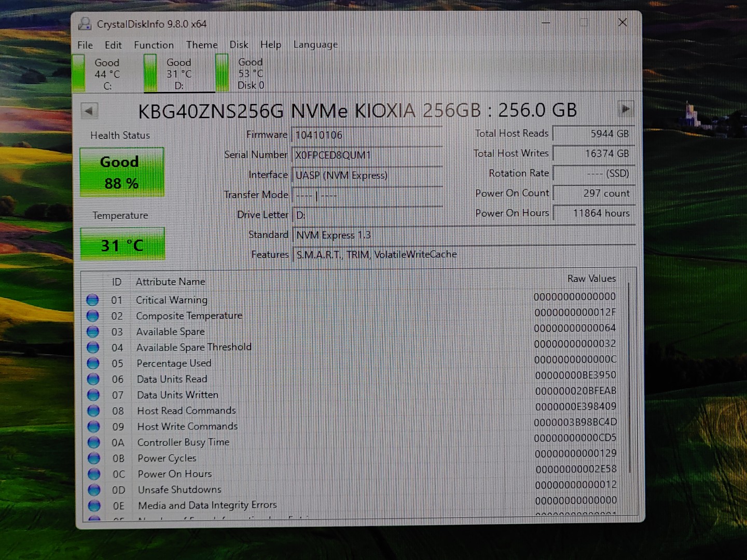This screenshot has width=747, height=560.
Task: Click status icon of Host Read Commands row
Action: (93, 411)
